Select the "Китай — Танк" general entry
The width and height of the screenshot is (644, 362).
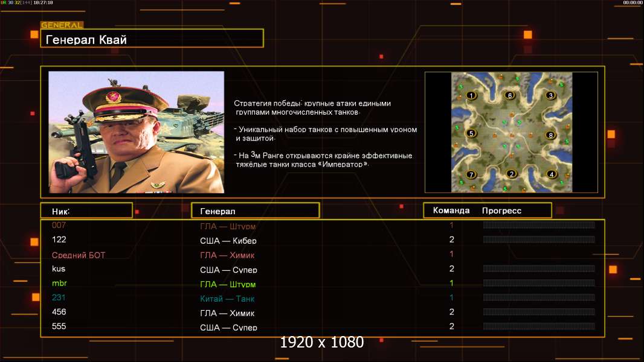point(227,299)
